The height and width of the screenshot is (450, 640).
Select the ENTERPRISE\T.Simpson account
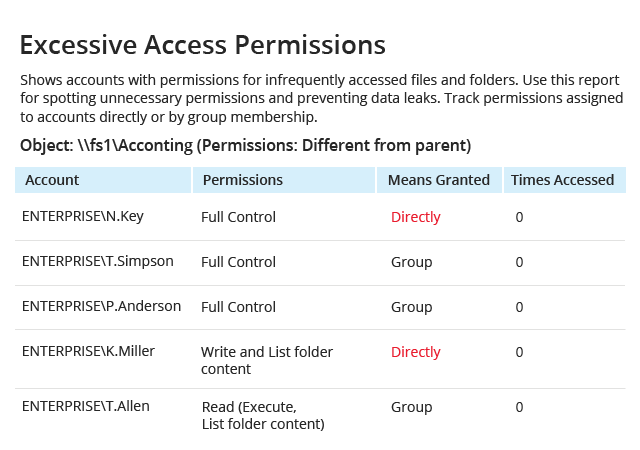[x=98, y=261]
